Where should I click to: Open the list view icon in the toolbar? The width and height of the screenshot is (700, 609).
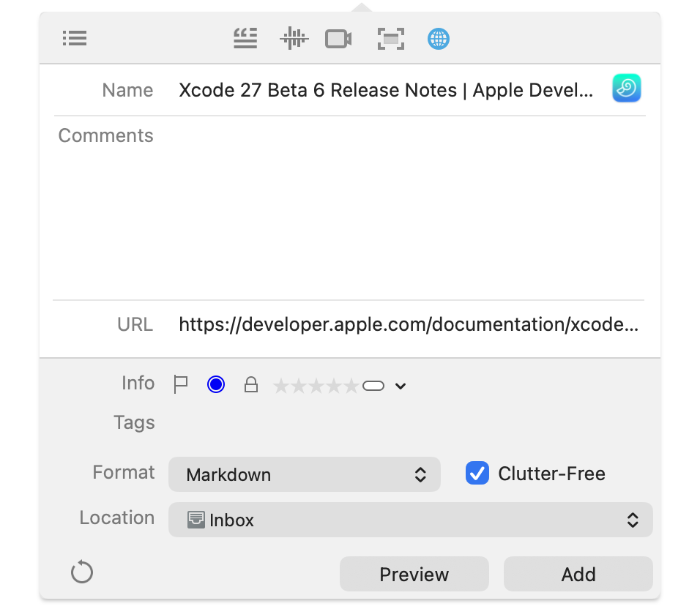pyautogui.click(x=75, y=38)
